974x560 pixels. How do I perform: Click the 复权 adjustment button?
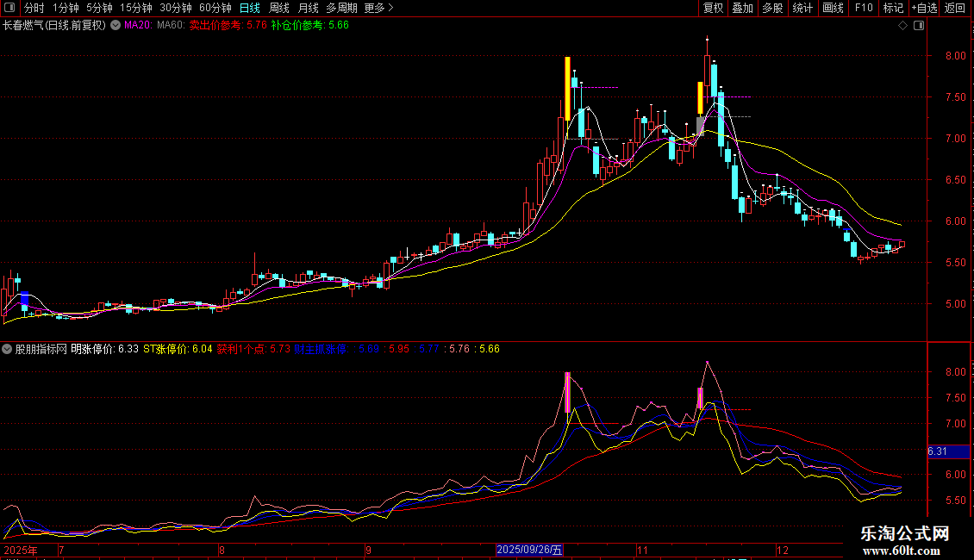coord(713,8)
